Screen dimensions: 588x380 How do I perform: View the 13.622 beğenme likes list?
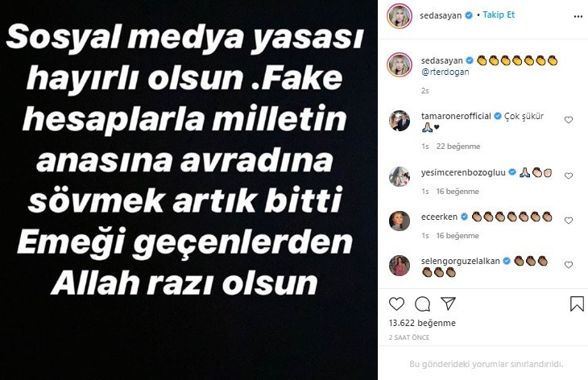click(x=422, y=323)
